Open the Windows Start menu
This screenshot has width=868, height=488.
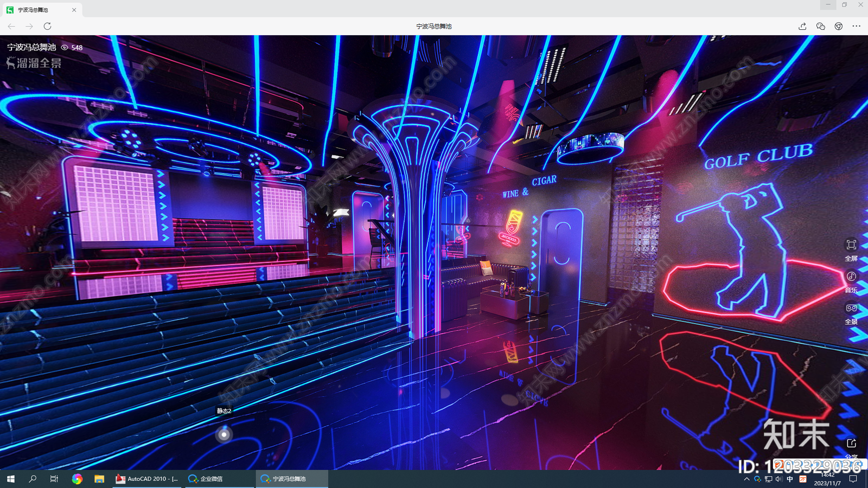coord(10,479)
